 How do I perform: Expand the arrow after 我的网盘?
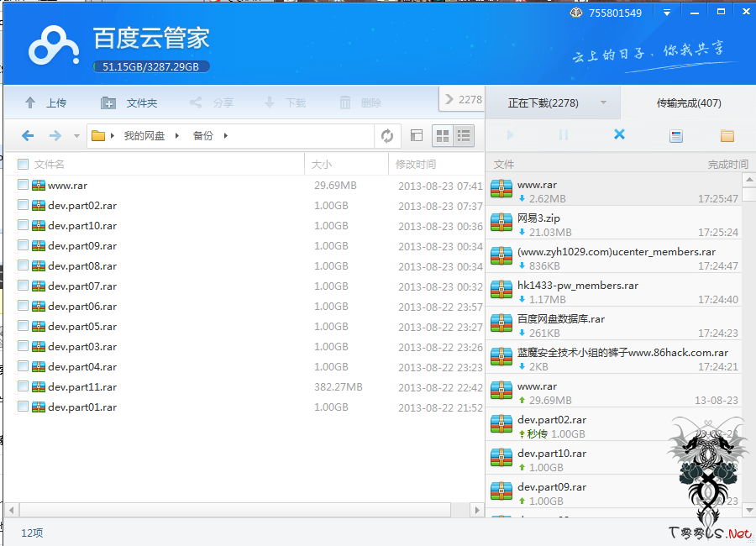[177, 135]
